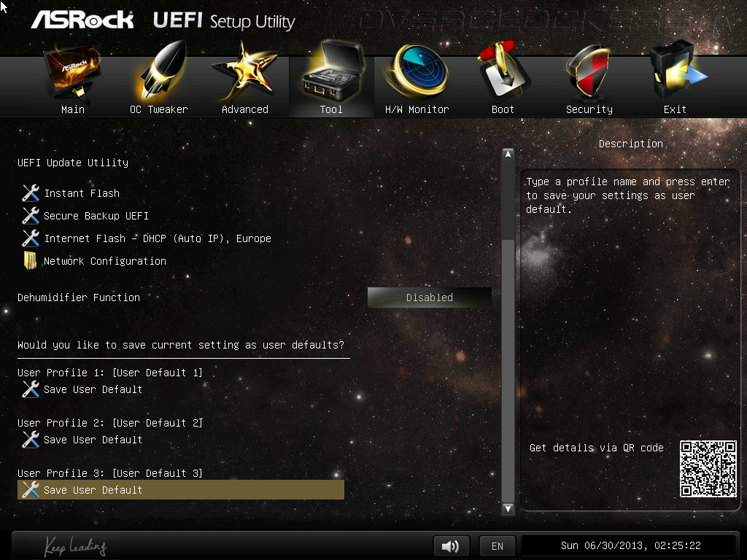The height and width of the screenshot is (560, 747).
Task: Click Save User Default for Profile 2
Action: pyautogui.click(x=93, y=440)
